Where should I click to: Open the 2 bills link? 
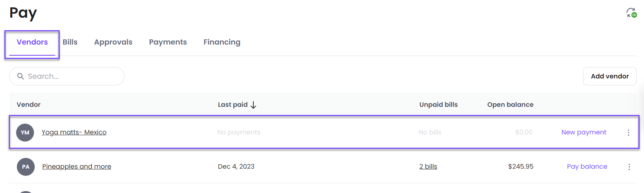(428, 166)
